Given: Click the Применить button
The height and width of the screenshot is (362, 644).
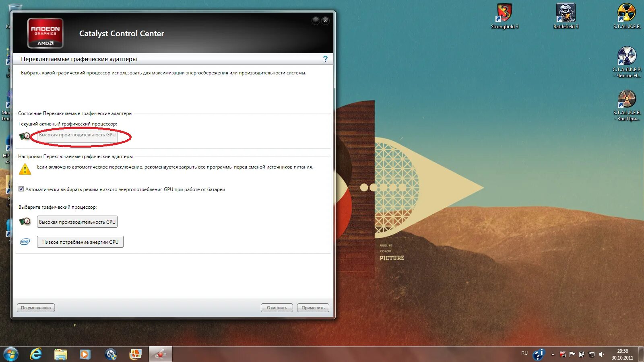Looking at the screenshot, I should (x=313, y=308).
